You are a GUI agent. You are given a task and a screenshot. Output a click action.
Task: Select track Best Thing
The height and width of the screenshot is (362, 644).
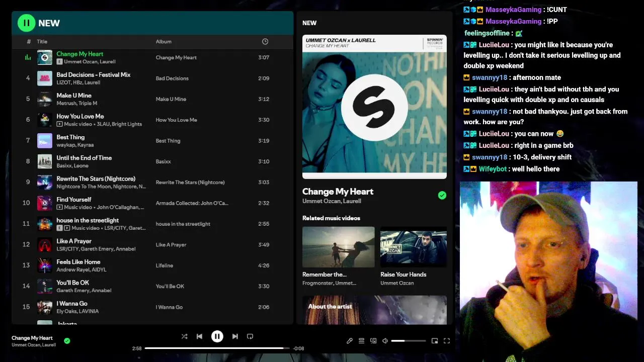click(x=70, y=137)
